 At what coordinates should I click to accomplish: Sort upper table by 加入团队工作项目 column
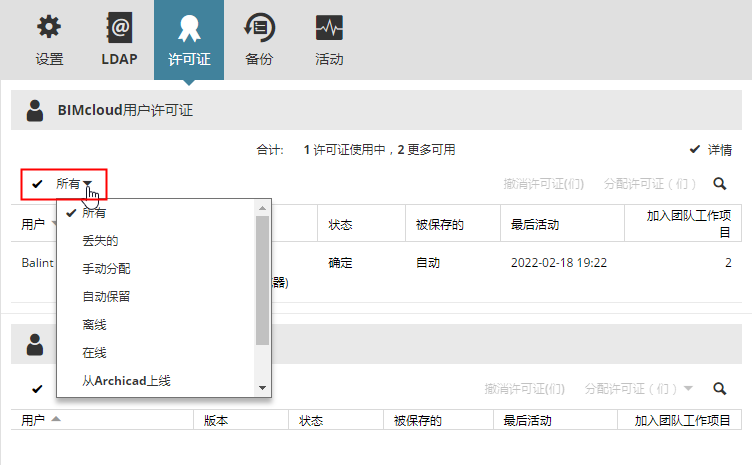pyautogui.click(x=689, y=223)
